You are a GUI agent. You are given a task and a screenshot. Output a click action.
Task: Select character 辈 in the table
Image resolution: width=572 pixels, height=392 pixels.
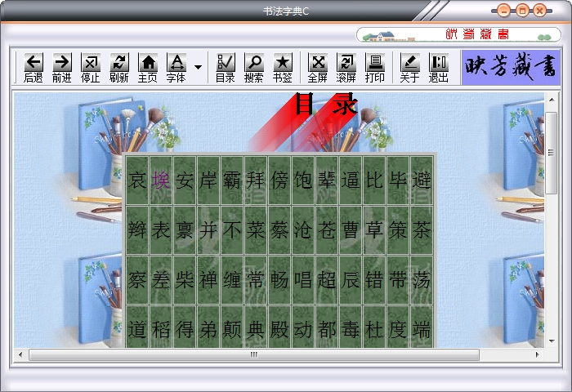(327, 180)
